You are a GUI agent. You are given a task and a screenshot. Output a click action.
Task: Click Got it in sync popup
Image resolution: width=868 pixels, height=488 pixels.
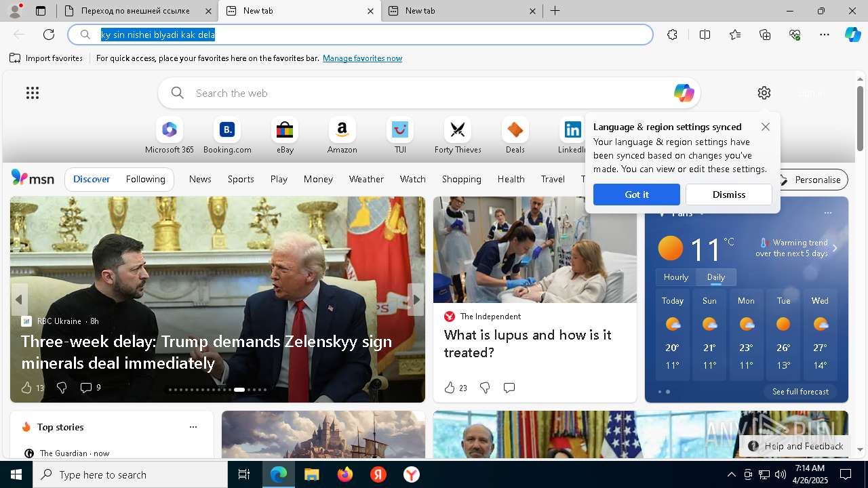click(637, 195)
